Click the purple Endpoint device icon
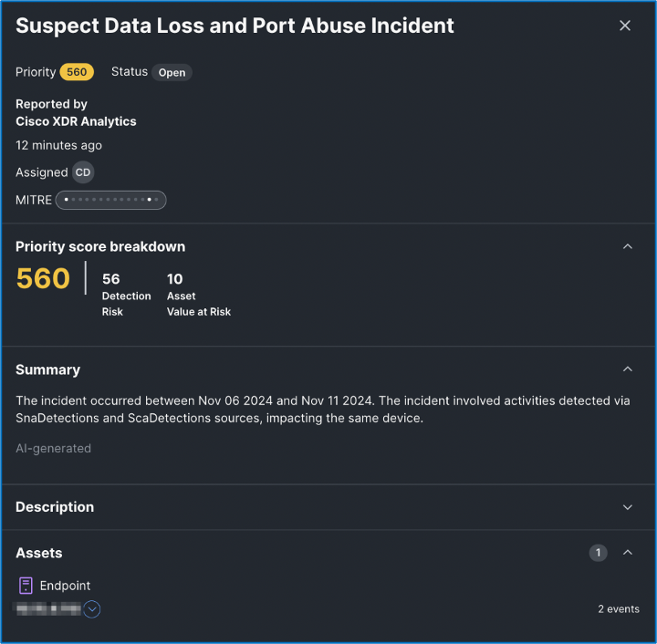This screenshot has width=657, height=644. click(x=26, y=586)
